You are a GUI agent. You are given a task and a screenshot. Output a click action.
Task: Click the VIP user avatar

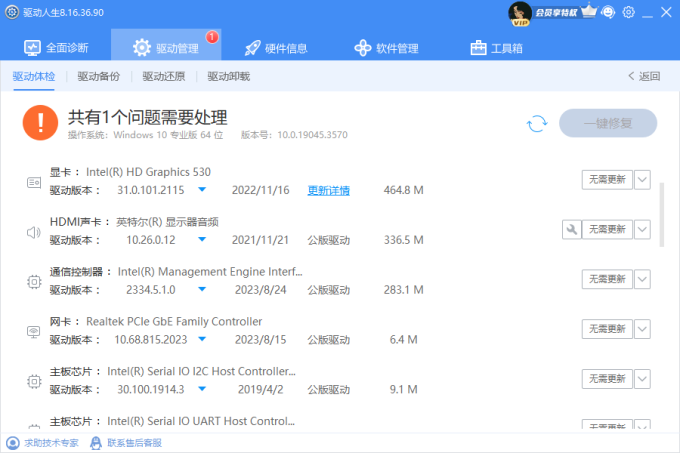click(520, 13)
